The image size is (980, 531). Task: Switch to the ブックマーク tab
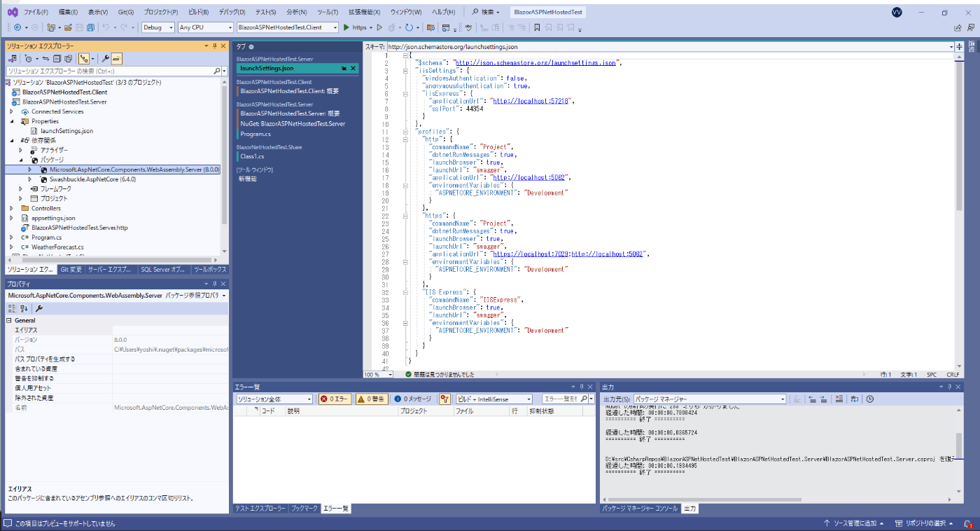304,509
